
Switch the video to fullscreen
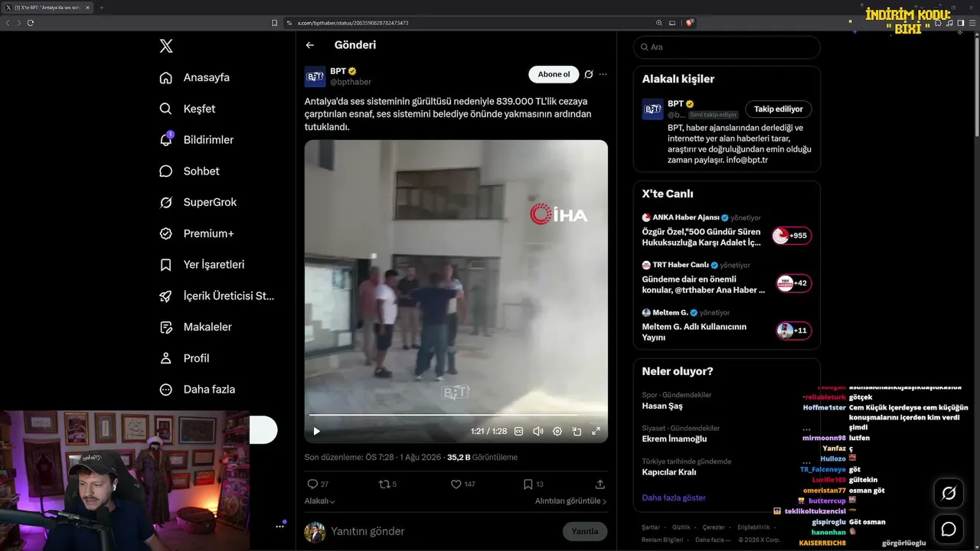[596, 432]
